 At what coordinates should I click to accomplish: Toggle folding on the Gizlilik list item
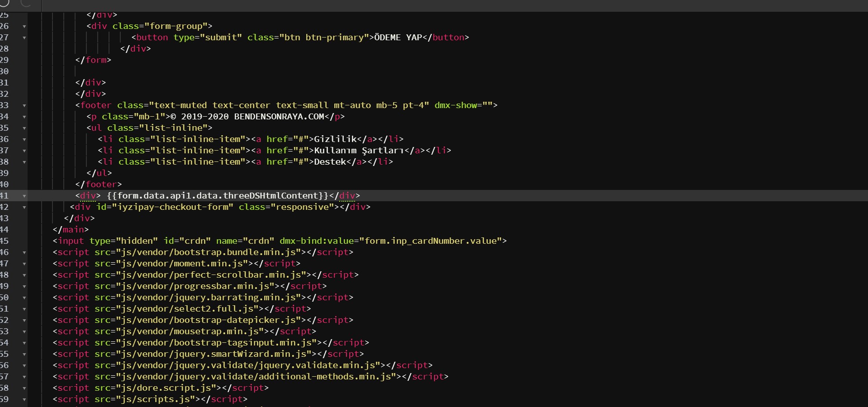[x=24, y=139]
